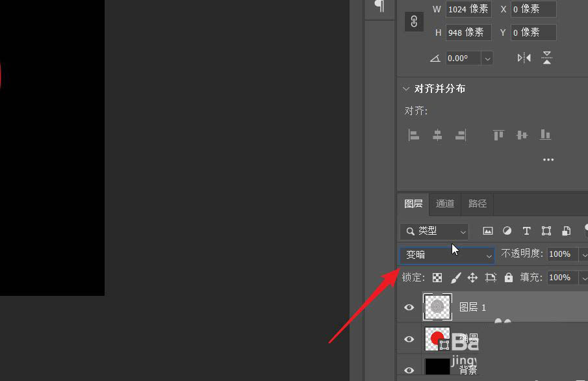588x381 pixels.
Task: Edit the 不透明度 value 100%
Action: (x=562, y=254)
